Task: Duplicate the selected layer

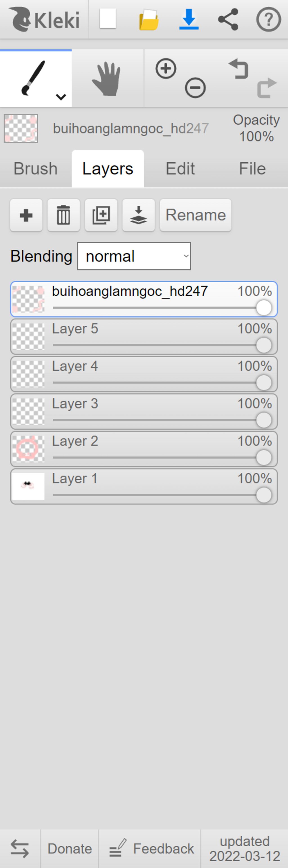Action: [101, 215]
